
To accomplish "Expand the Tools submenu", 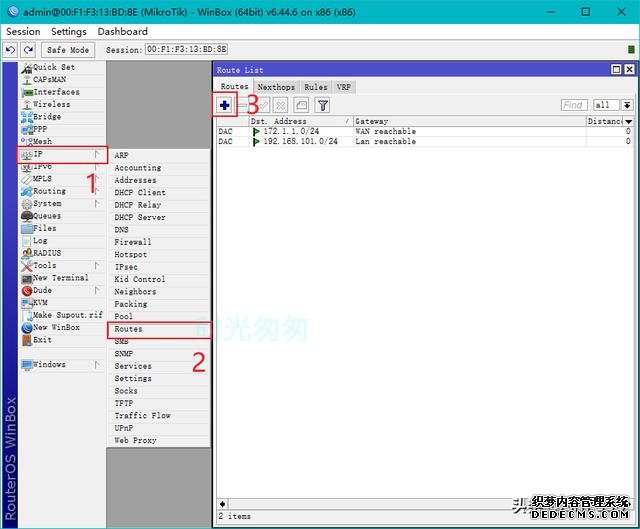I will [x=62, y=265].
